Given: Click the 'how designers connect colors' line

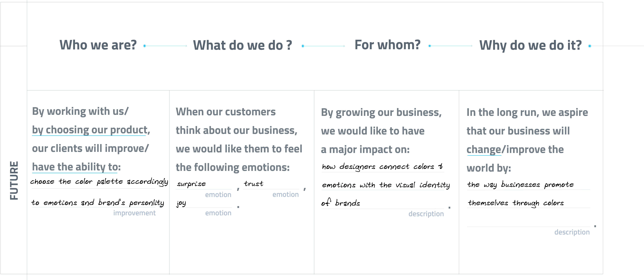Looking at the screenshot, I should click(383, 167).
